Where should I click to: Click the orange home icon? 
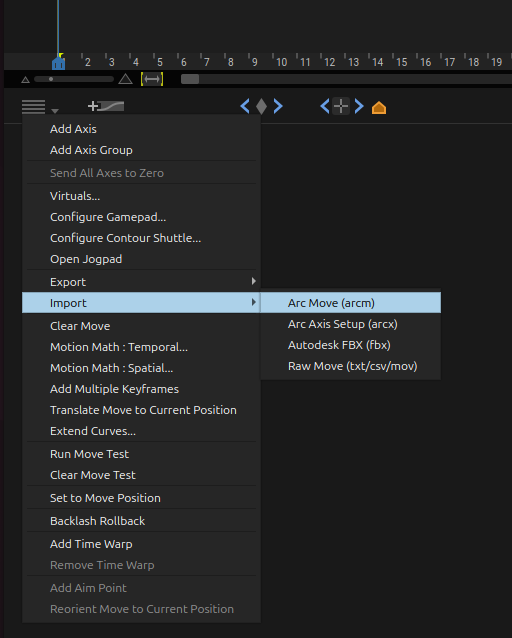[379, 107]
